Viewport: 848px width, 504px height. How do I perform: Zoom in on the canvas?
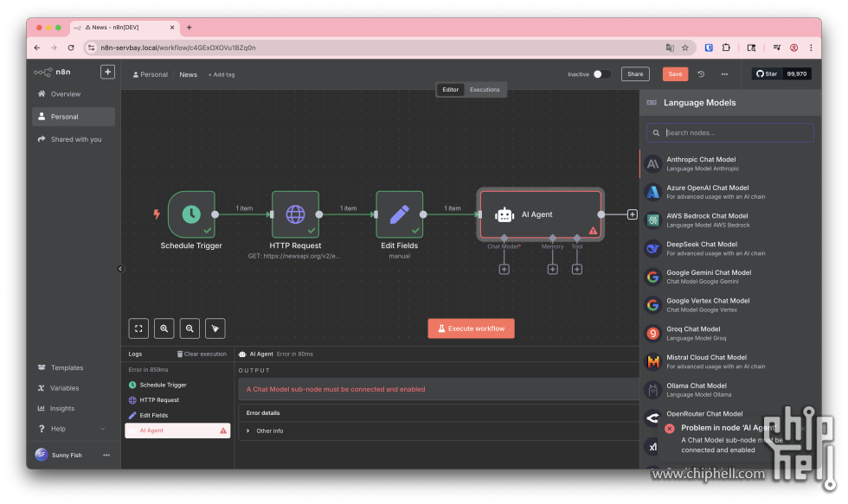[164, 329]
